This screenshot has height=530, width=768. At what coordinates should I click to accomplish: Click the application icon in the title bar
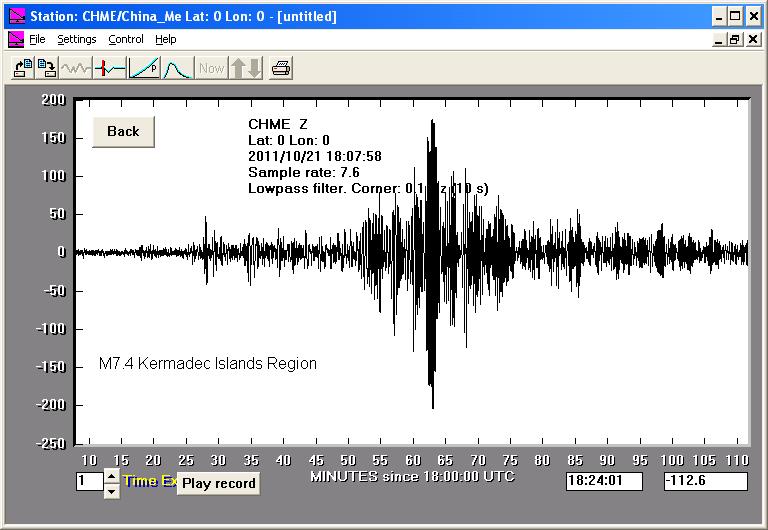coord(15,16)
